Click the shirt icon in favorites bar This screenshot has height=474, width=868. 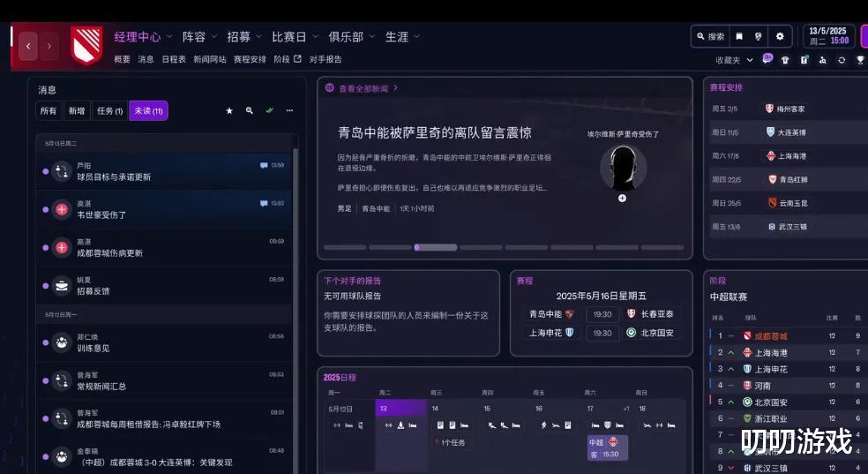pos(785,60)
